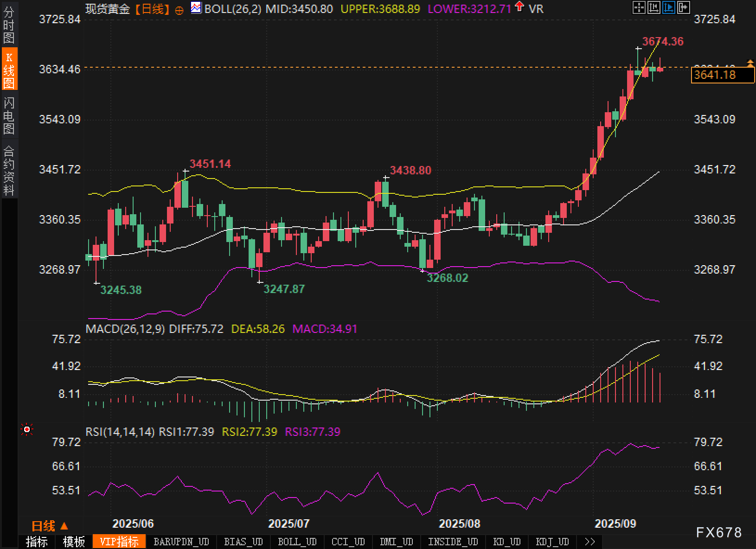Click the highlighted blue chart-mode icon
Viewport: 756px width, 549px height.
(668, 7)
